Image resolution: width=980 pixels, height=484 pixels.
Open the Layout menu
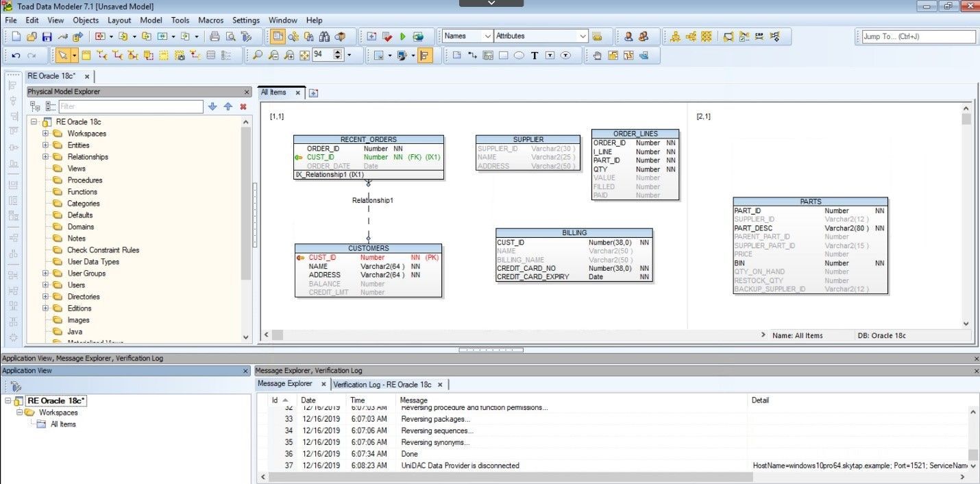click(119, 21)
